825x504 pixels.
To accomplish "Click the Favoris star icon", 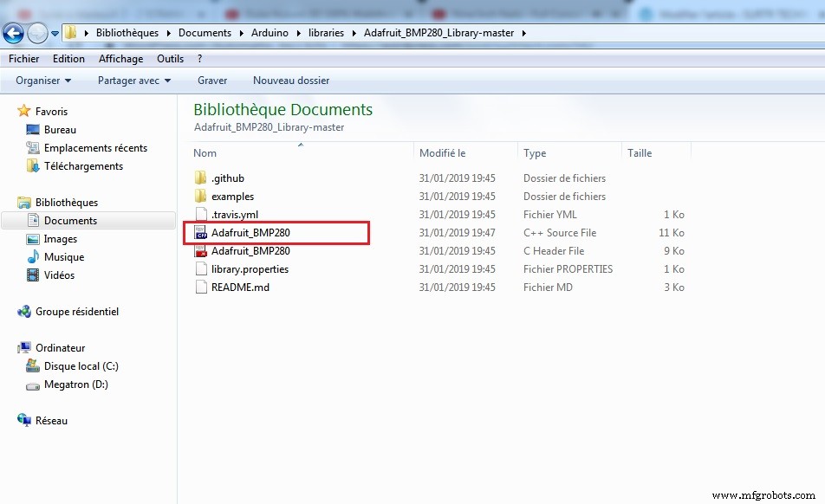I will 24,112.
